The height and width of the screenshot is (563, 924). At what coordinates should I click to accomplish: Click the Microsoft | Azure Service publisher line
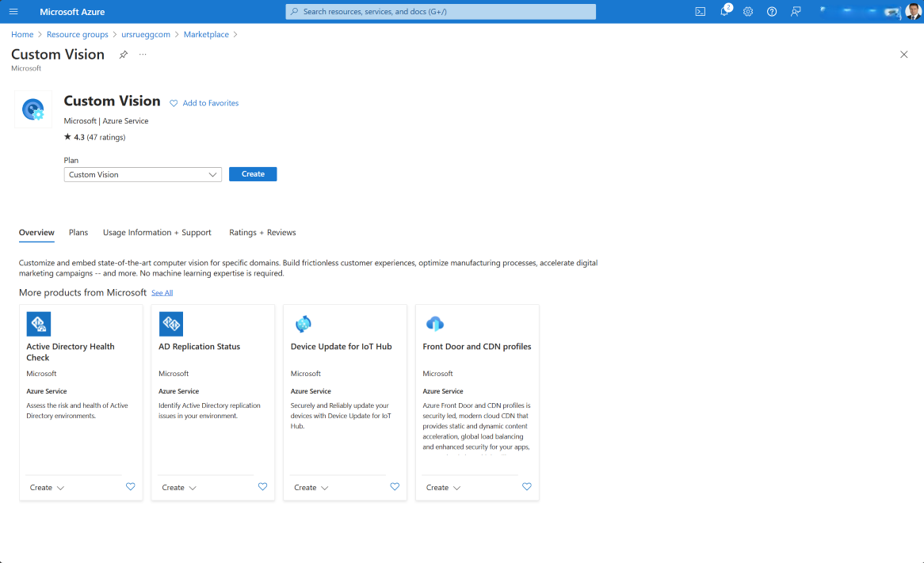point(106,120)
